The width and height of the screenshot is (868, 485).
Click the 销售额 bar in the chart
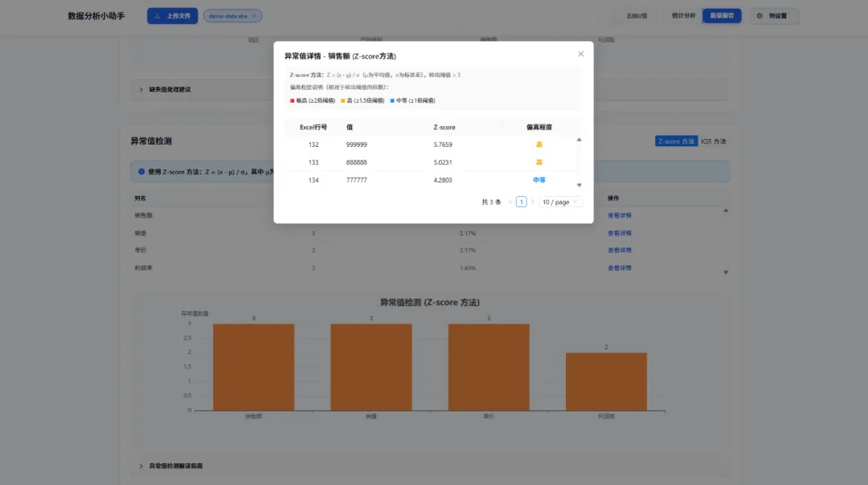tap(253, 367)
